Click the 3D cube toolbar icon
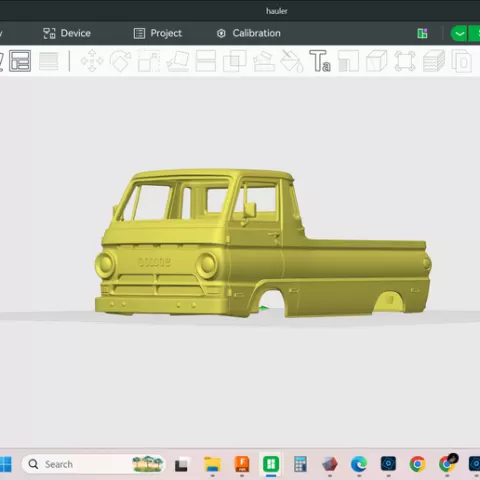480x480 pixels. [377, 61]
